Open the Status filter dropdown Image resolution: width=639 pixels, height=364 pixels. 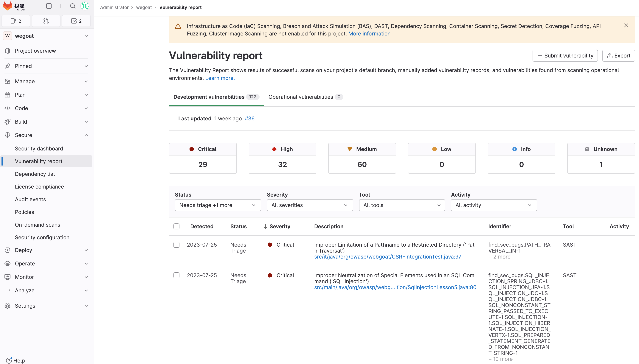[x=218, y=205]
